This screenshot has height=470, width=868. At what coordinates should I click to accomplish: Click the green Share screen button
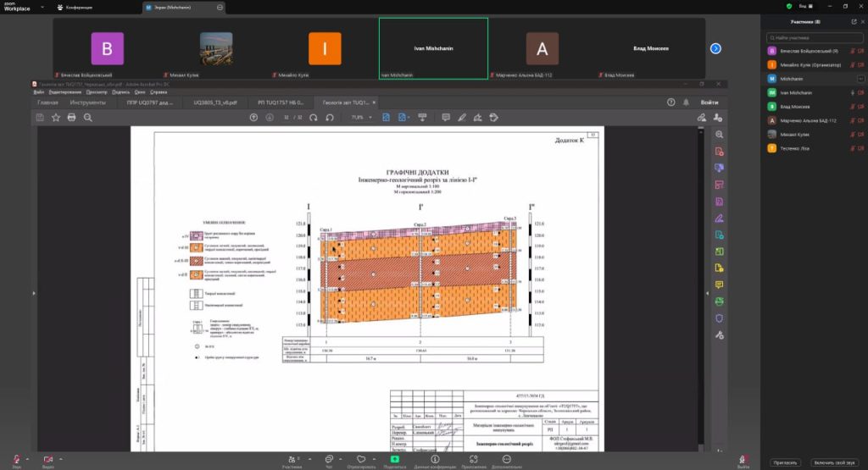coord(394,457)
